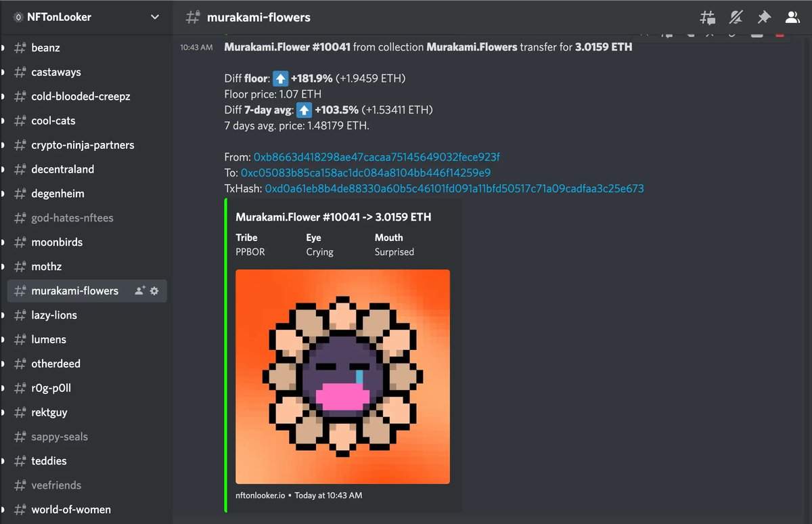The image size is (812, 524).
Task: Select the murakami-flowers channel
Action: tap(87, 290)
